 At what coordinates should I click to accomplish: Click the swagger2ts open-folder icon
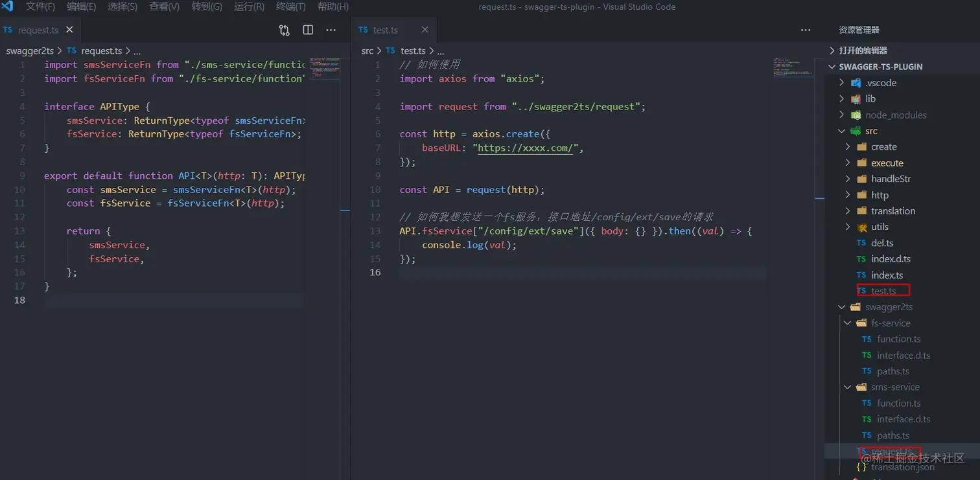(856, 307)
